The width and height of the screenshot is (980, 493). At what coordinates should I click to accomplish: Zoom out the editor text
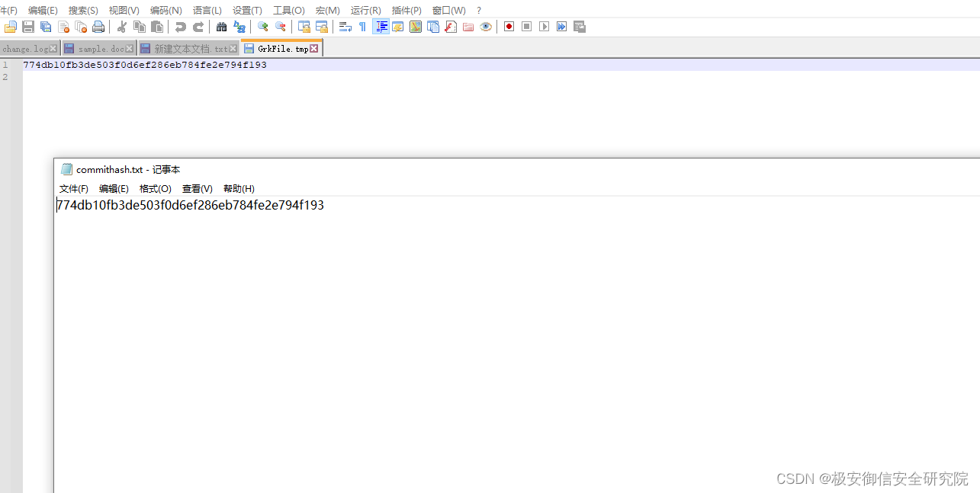tap(281, 27)
